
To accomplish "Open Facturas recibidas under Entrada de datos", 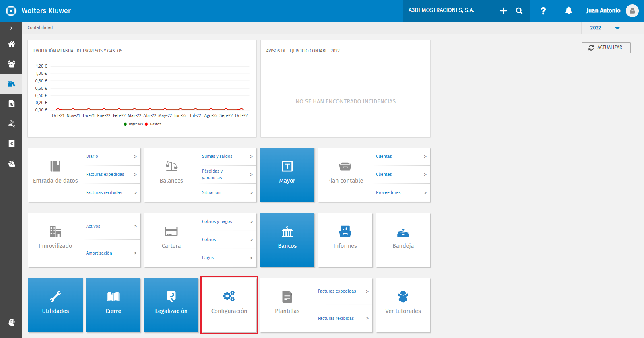I will 104,192.
